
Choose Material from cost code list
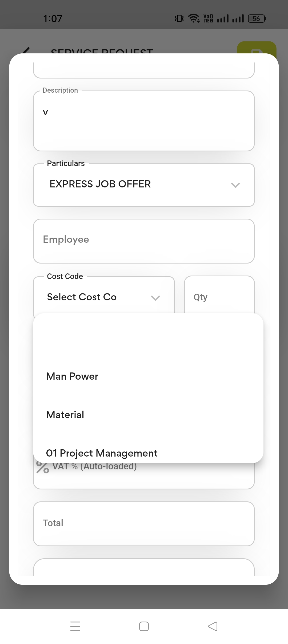[x=65, y=415]
